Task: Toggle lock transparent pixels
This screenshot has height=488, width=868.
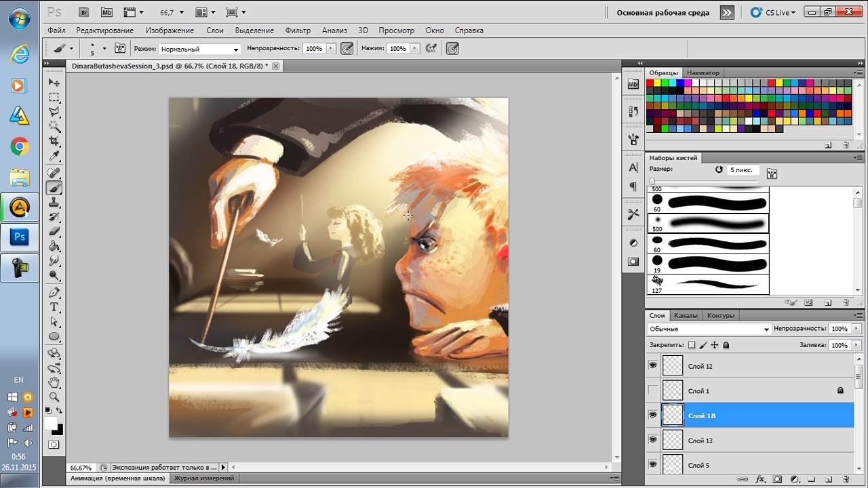Action: (692, 345)
